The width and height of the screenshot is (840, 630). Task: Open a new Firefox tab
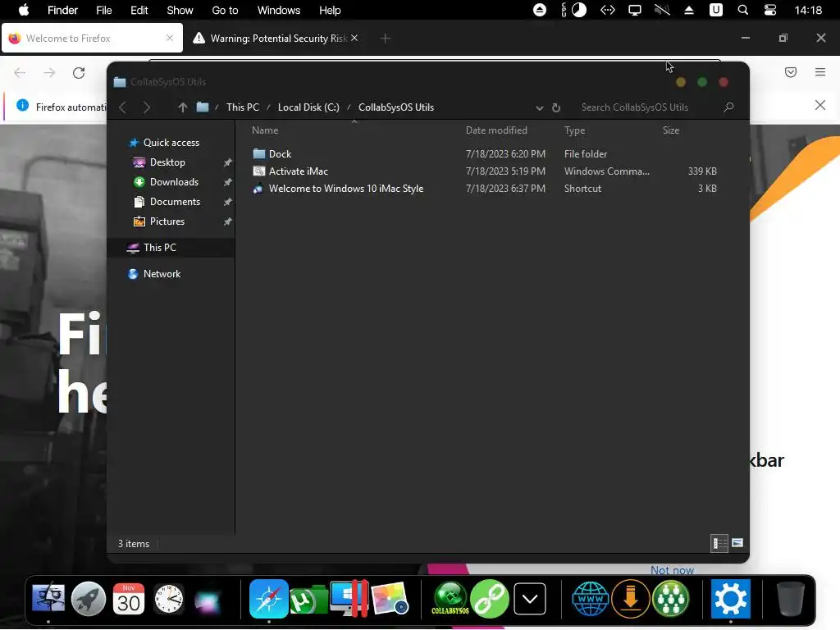pyautogui.click(x=386, y=38)
